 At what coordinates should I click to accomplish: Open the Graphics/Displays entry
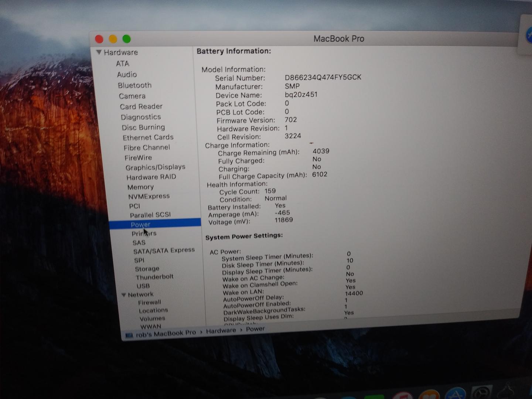[x=155, y=167]
